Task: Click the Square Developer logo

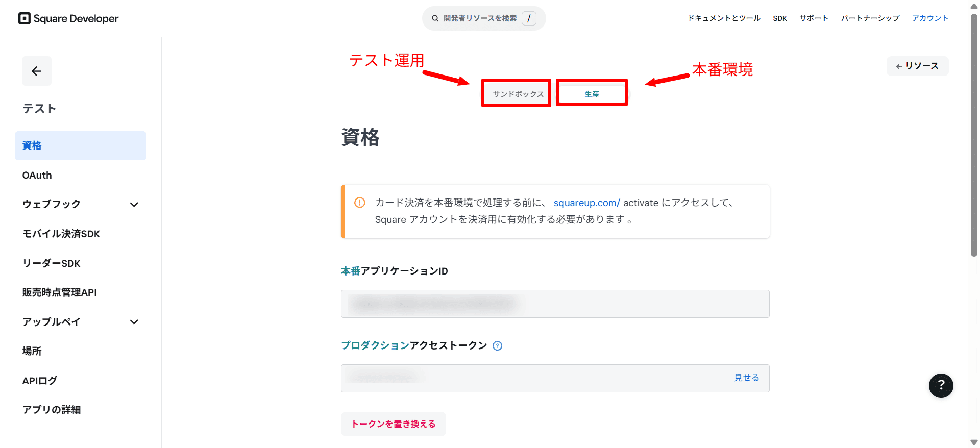Action: pyautogui.click(x=68, y=18)
